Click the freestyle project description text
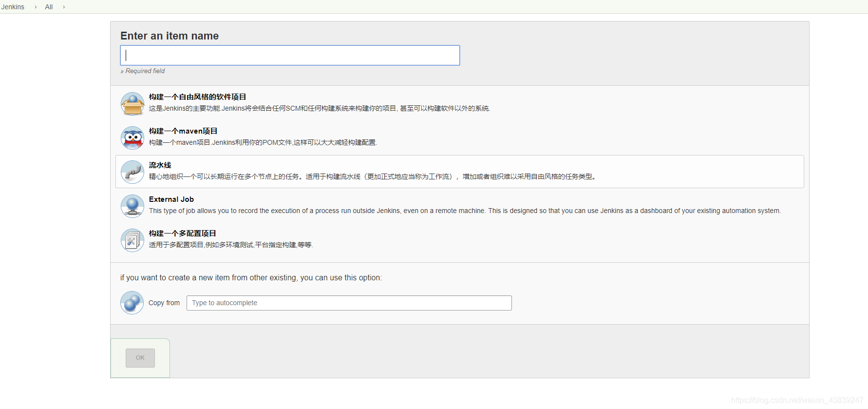 pos(320,108)
